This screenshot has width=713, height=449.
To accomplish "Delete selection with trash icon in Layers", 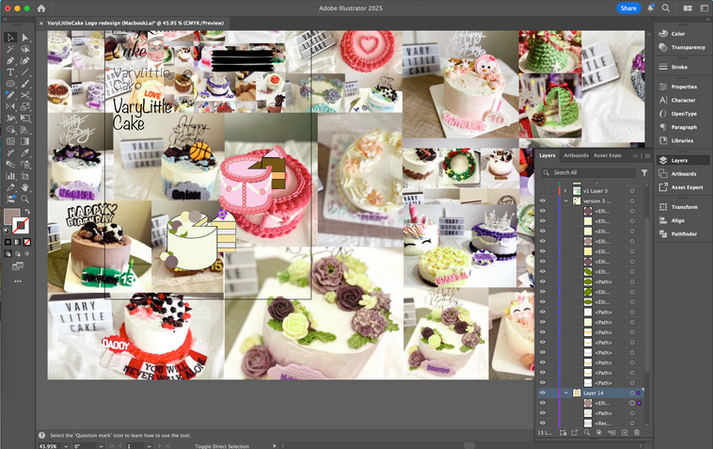I will tap(637, 433).
